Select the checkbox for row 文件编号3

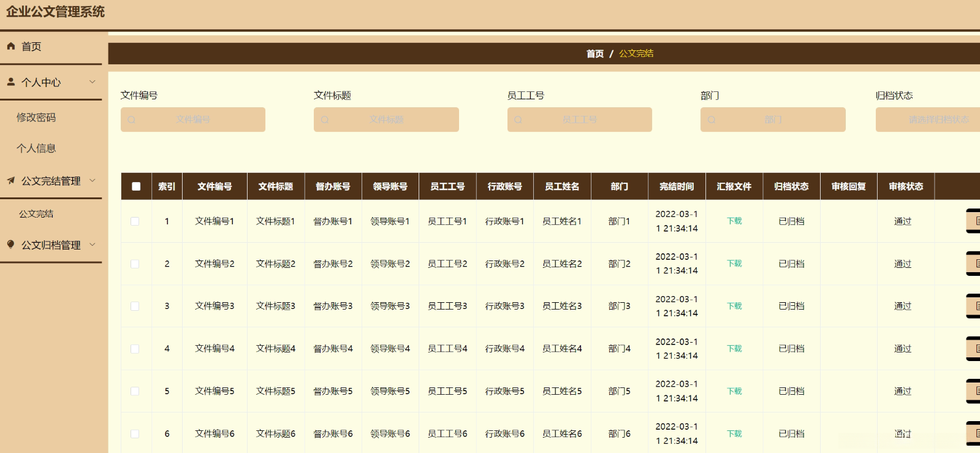pyautogui.click(x=135, y=306)
